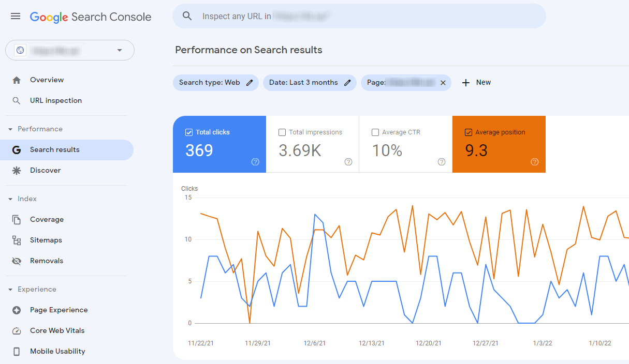Viewport: 629px width, 364px height.
Task: Click help icon on Average position card
Action: 535,162
